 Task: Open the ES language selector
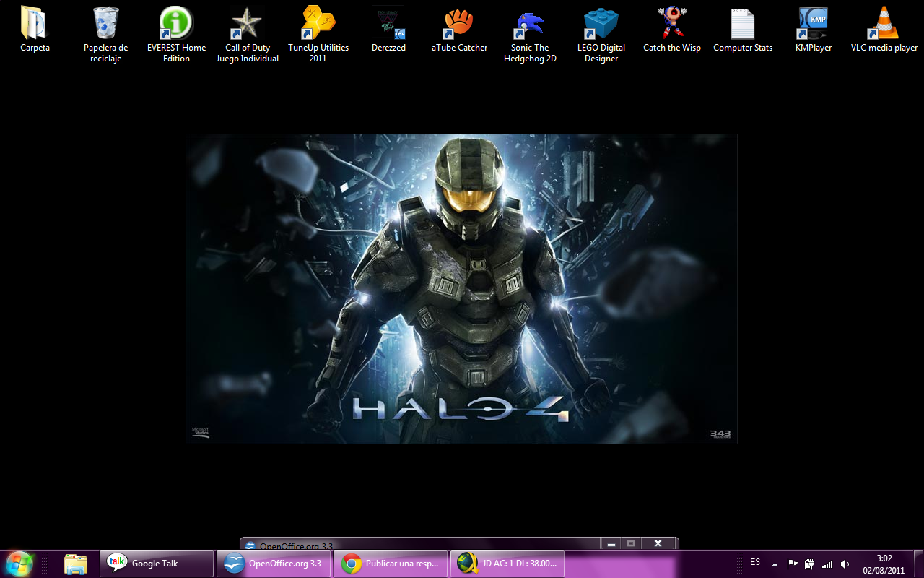754,562
